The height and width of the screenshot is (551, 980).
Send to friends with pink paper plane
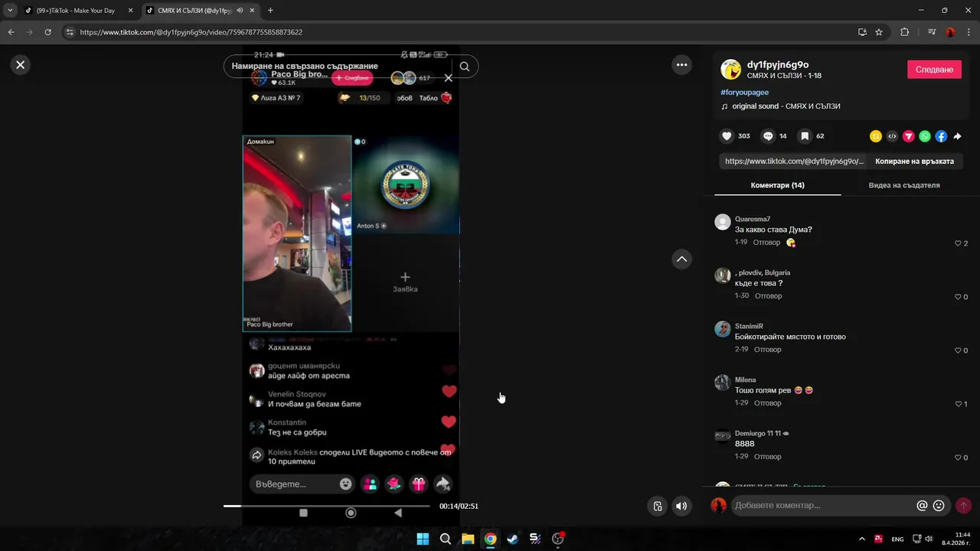click(x=909, y=136)
